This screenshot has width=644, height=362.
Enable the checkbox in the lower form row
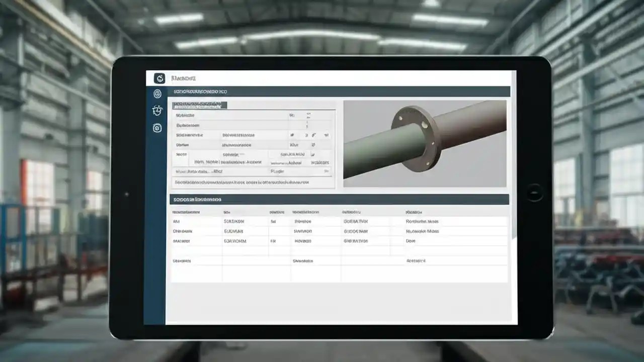[313, 154]
